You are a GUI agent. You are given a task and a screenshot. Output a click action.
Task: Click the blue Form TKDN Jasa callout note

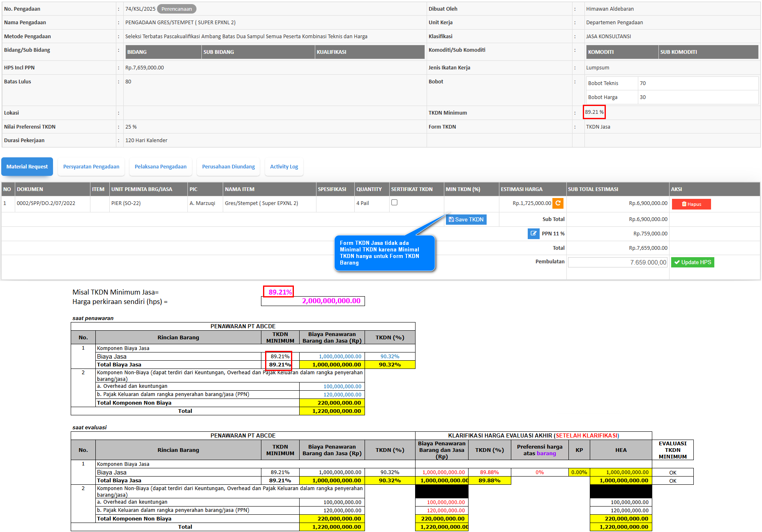(384, 253)
